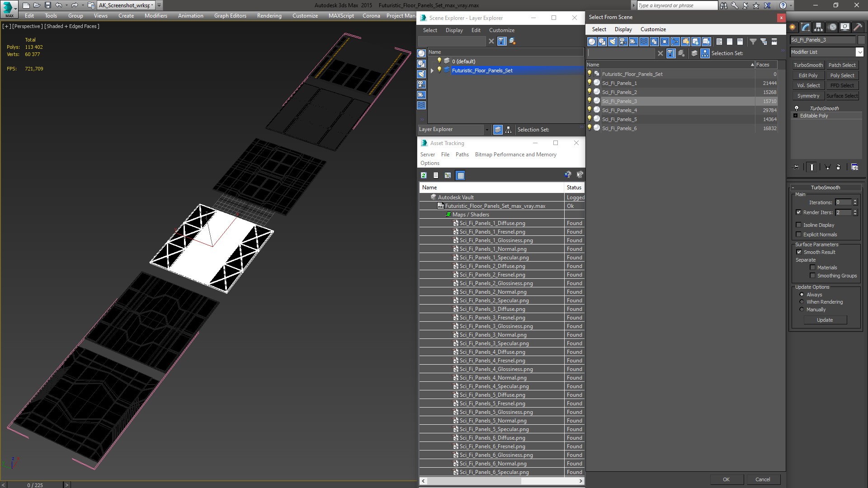Uncheck the Smooth Result checkbox
This screenshot has width=868, height=488.
799,252
